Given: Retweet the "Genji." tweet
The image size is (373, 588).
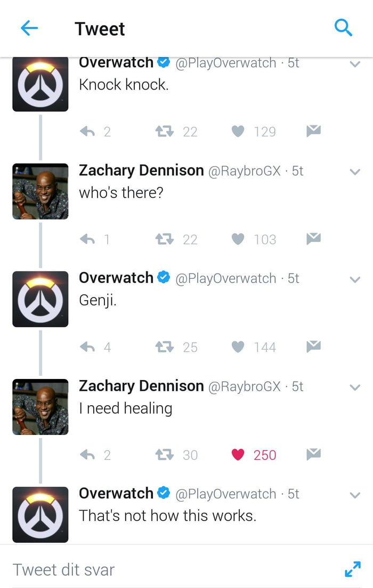Looking at the screenshot, I should pos(164,347).
